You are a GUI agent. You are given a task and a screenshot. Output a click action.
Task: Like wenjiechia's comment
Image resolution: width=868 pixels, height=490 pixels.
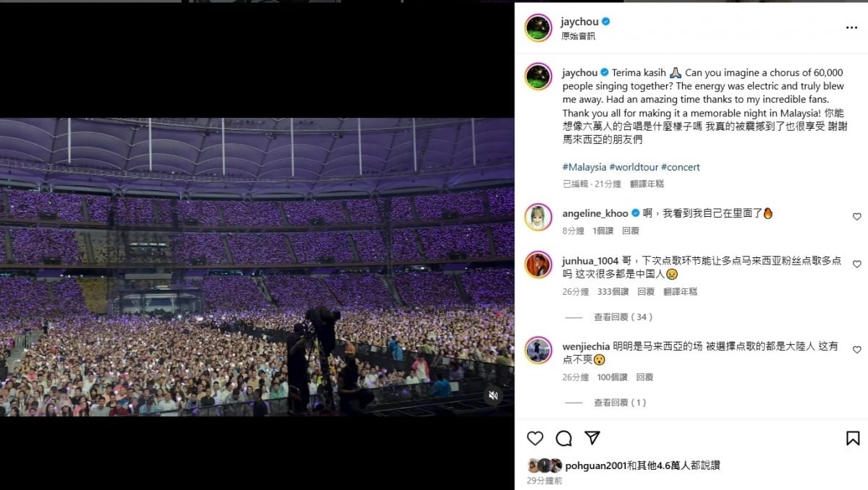pyautogui.click(x=857, y=350)
